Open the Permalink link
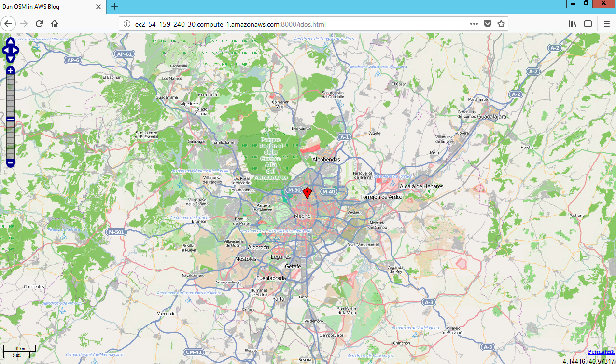The height and width of the screenshot is (364, 616). pyautogui.click(x=601, y=352)
